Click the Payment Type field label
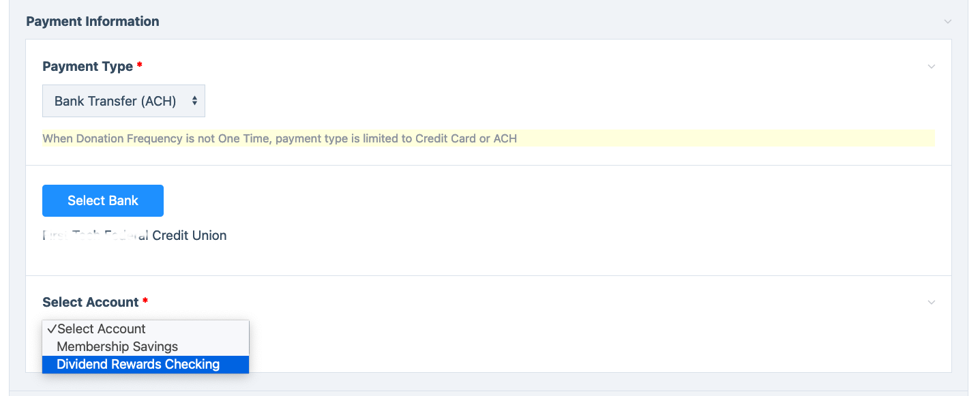 click(87, 66)
